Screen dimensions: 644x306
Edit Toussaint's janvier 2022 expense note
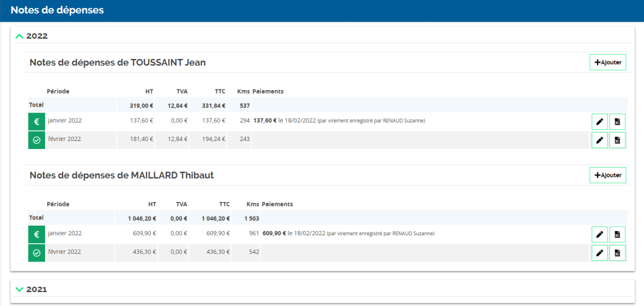pyautogui.click(x=599, y=122)
